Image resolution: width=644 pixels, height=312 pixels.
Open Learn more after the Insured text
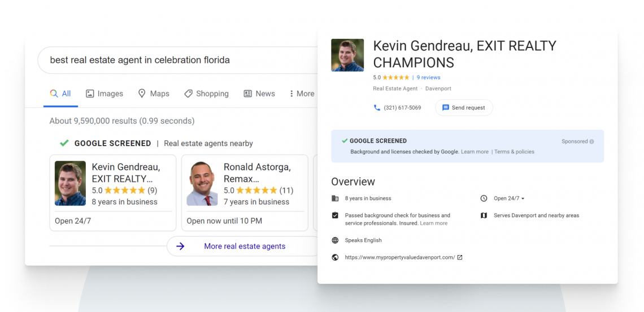(434, 223)
